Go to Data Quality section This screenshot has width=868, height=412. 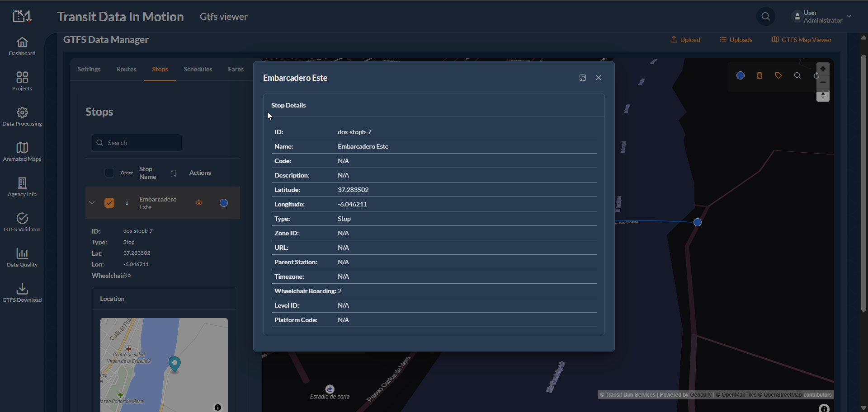22,257
